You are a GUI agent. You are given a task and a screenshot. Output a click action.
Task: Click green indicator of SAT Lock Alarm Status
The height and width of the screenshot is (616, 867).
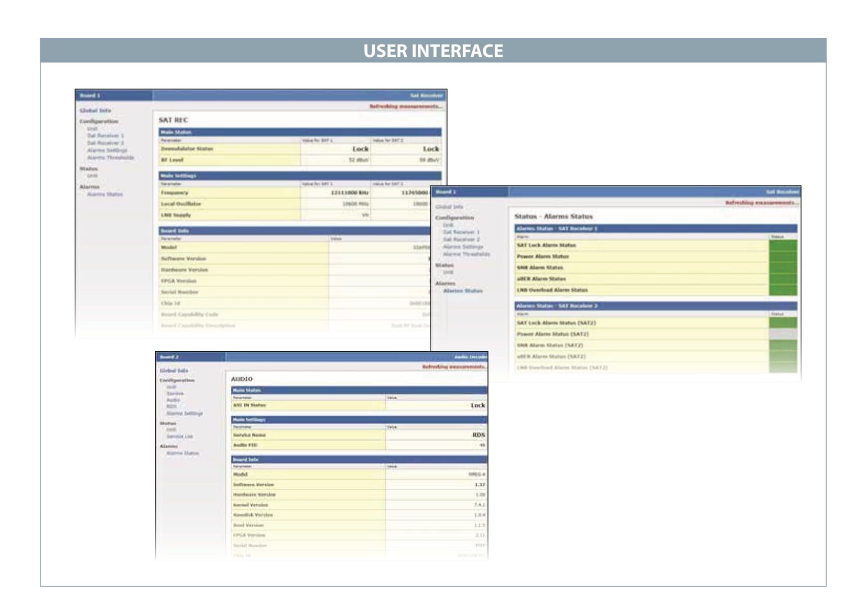[783, 245]
